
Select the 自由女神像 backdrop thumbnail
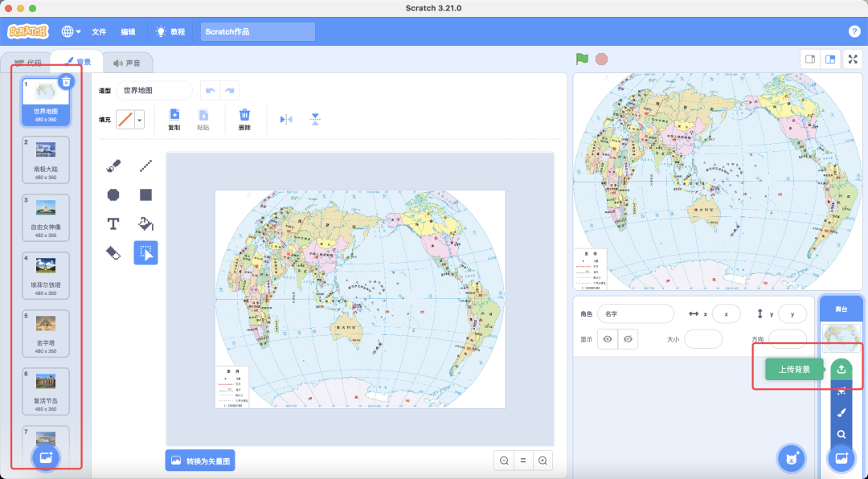coord(45,218)
